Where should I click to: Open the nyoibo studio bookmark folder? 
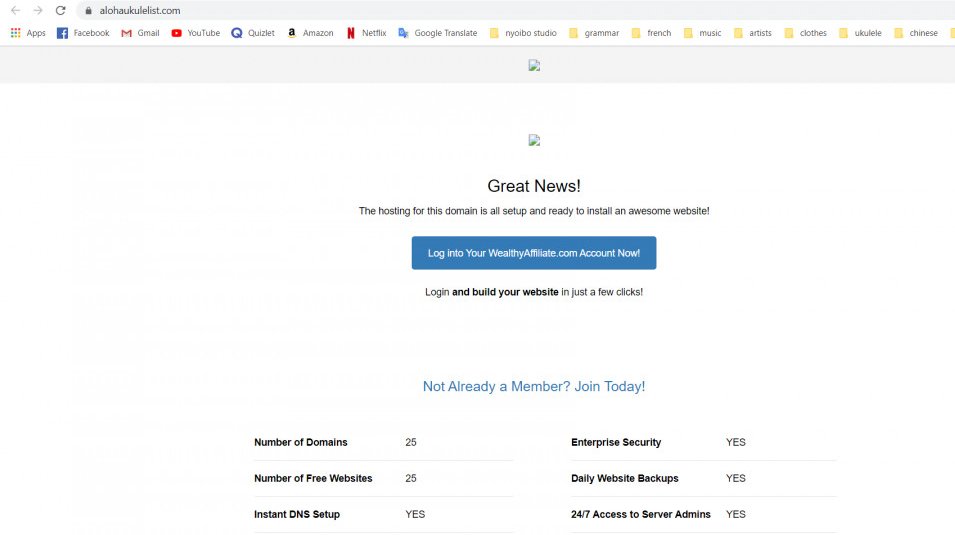(x=523, y=33)
